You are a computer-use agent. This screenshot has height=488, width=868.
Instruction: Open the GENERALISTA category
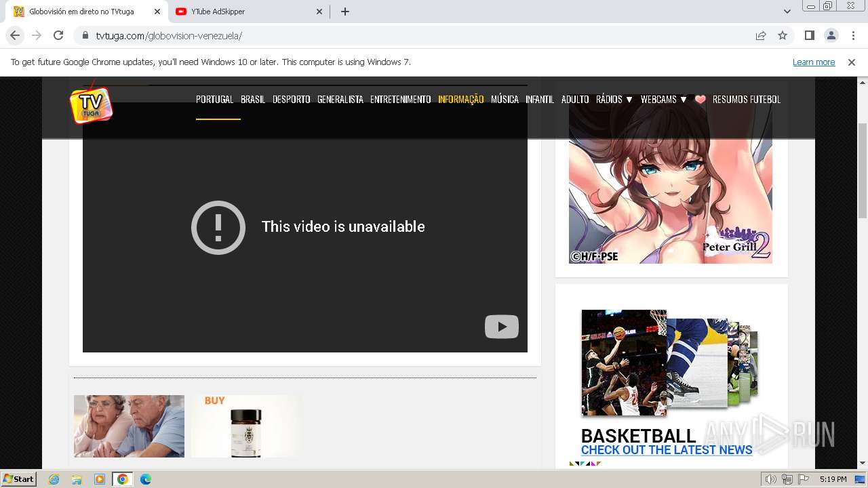click(x=340, y=100)
